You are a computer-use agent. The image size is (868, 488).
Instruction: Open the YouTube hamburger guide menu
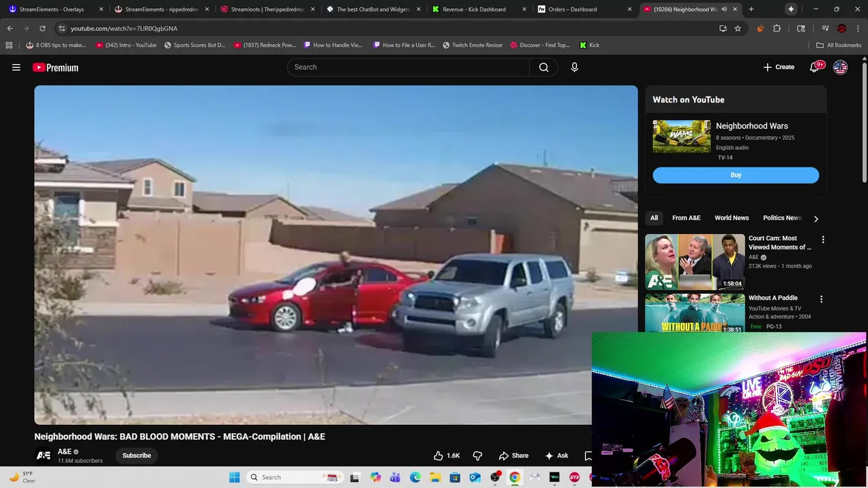tap(16, 67)
